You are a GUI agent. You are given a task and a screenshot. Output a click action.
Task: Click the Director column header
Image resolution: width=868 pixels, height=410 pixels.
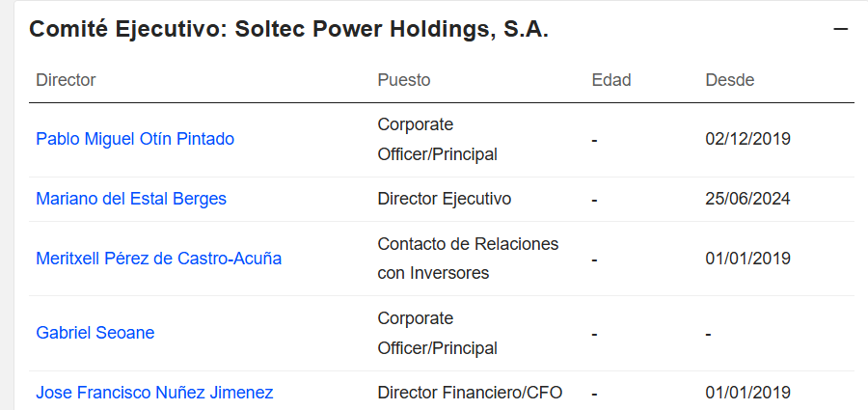point(66,80)
